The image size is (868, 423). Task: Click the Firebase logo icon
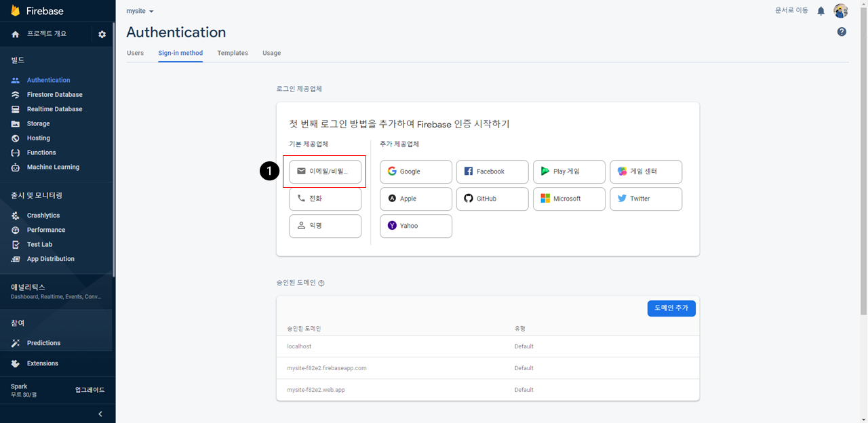(x=16, y=11)
